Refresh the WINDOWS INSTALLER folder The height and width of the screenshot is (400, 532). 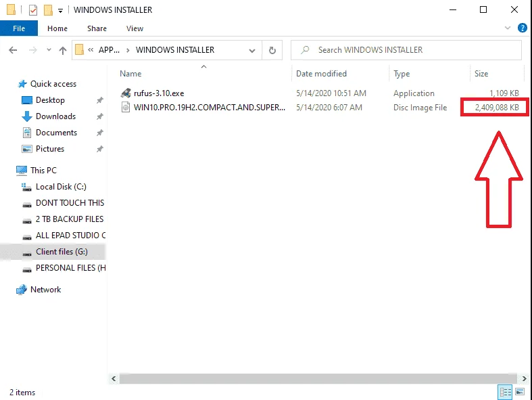click(x=272, y=50)
